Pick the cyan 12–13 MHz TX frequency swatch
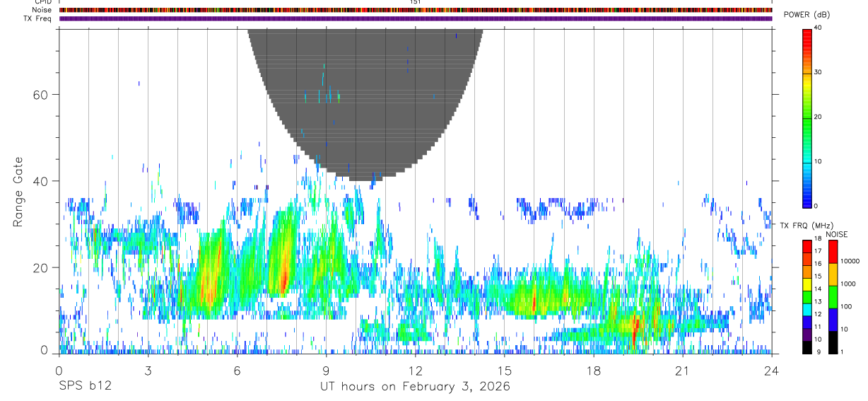868x401 pixels. coord(807,310)
